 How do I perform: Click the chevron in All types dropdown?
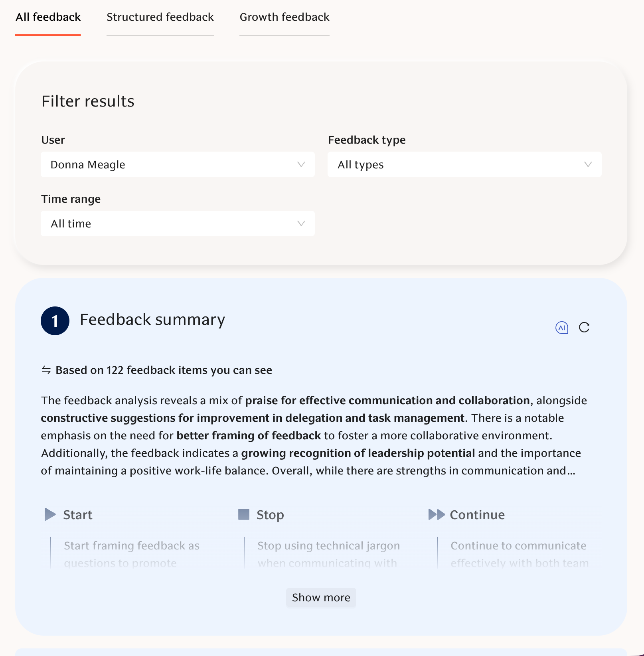click(588, 164)
